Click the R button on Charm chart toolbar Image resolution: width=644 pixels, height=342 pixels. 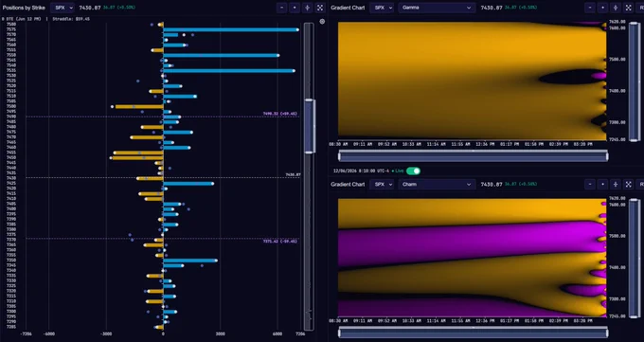pos(640,185)
